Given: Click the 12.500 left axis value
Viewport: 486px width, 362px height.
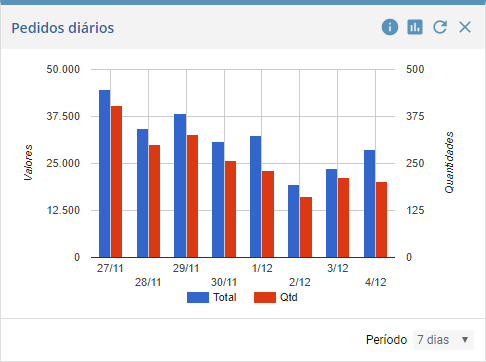Looking at the screenshot, I should coord(63,210).
